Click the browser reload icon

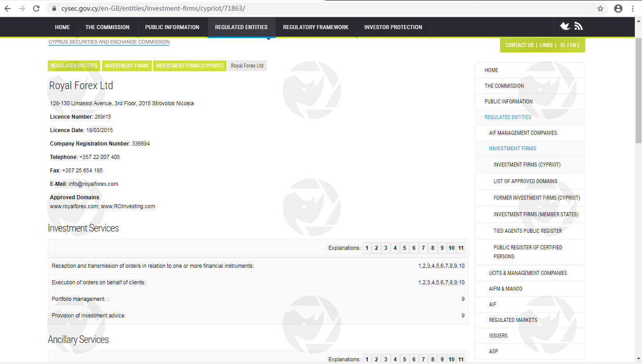(x=36, y=9)
